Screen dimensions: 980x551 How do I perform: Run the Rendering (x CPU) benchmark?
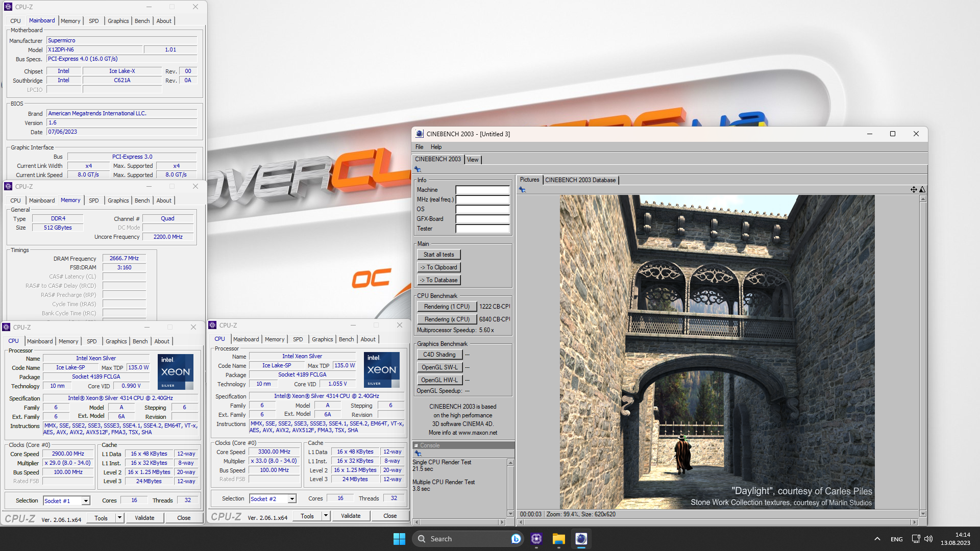(447, 319)
